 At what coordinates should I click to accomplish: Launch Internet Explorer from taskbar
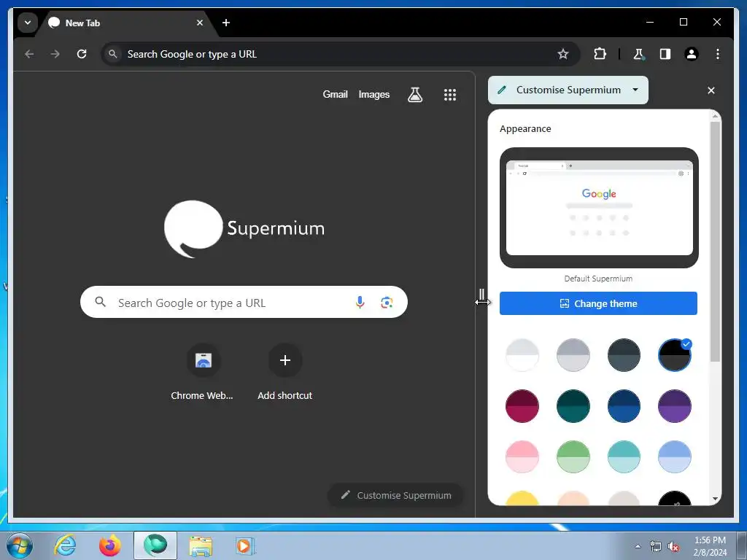tap(65, 545)
